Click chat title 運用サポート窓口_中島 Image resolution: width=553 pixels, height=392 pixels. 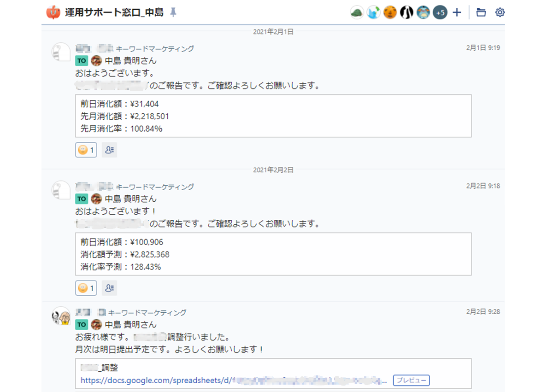click(x=114, y=13)
